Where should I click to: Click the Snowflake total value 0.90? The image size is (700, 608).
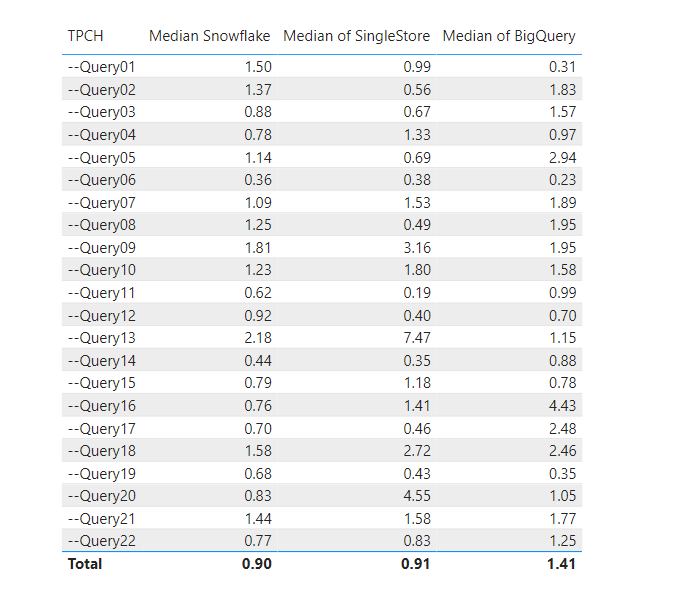pos(257,564)
